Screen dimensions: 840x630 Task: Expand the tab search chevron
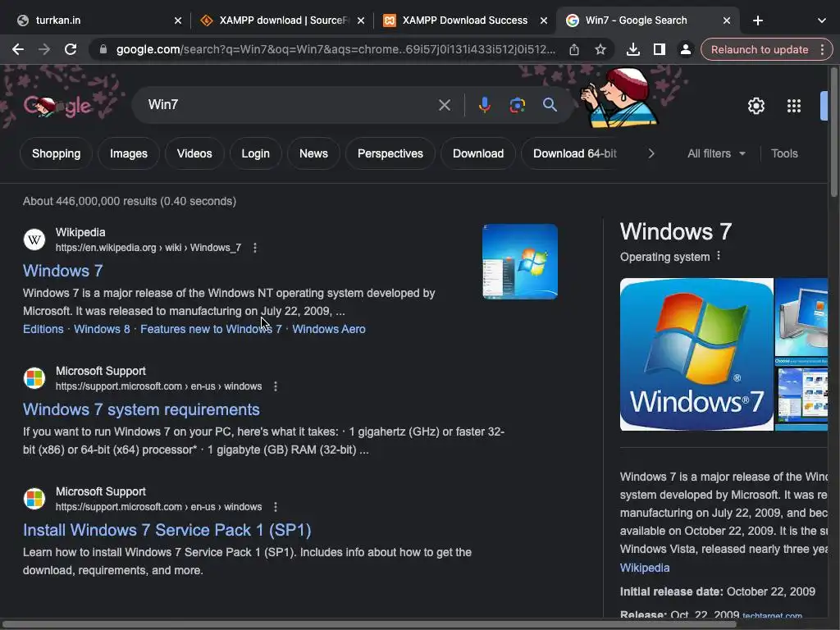(x=821, y=21)
